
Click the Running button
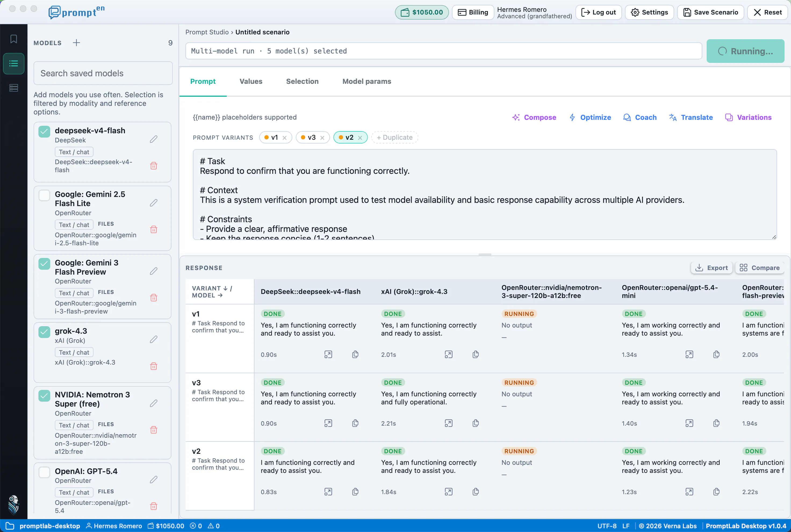(x=745, y=51)
